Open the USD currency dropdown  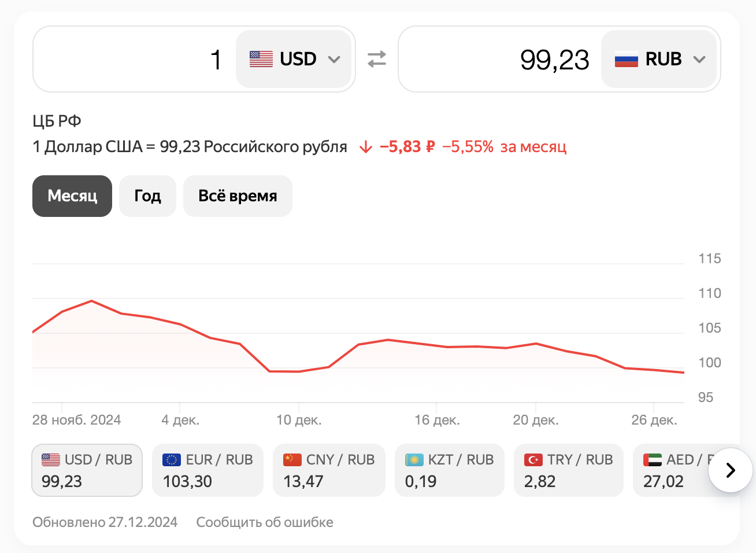[294, 59]
